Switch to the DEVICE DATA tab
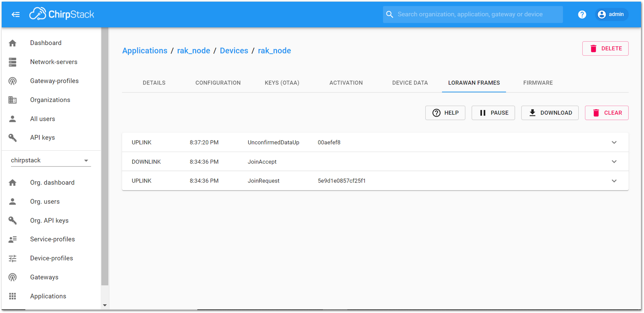The height and width of the screenshot is (313, 644). click(410, 83)
